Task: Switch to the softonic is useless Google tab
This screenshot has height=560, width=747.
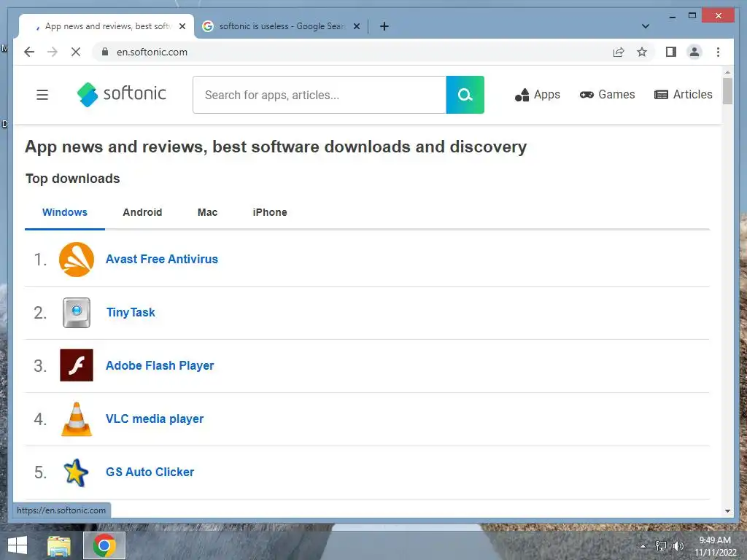Action: (281, 26)
